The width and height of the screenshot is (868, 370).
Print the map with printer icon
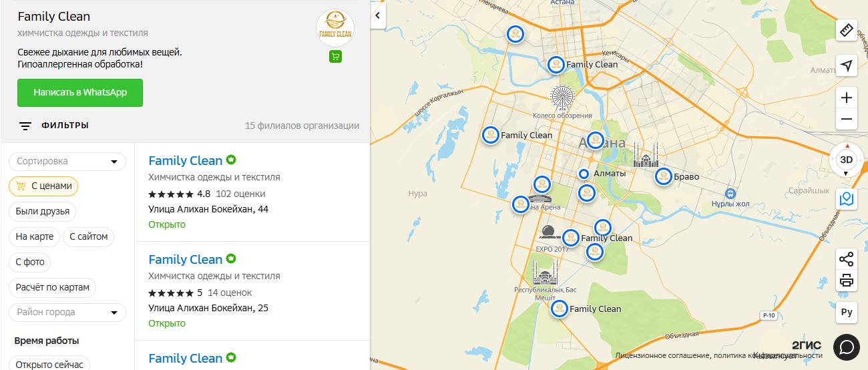click(847, 281)
